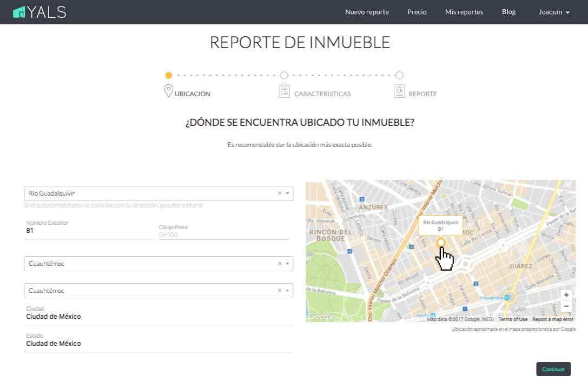Click the YALS logo

(39, 11)
